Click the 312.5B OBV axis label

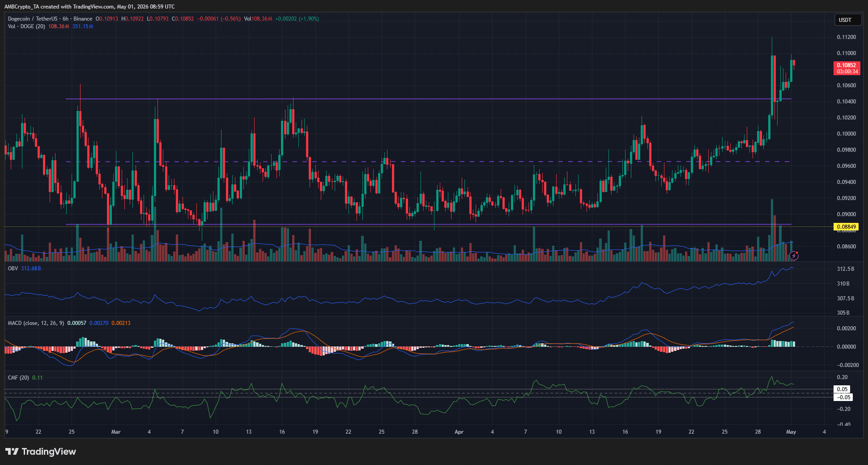pos(846,269)
